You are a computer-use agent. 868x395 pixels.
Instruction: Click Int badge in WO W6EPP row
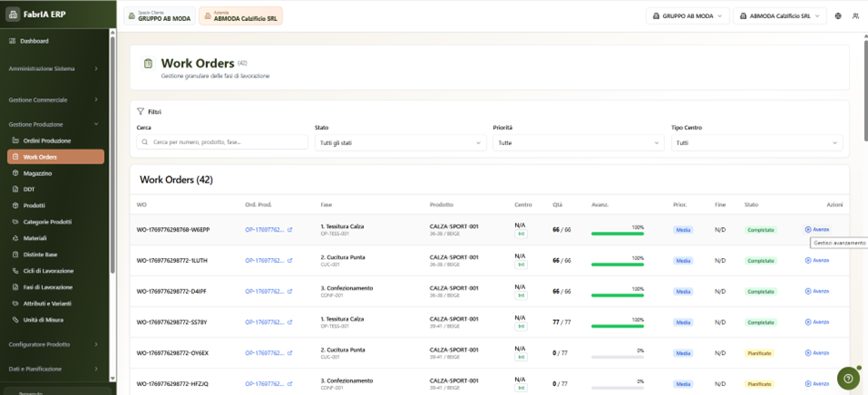coord(521,234)
